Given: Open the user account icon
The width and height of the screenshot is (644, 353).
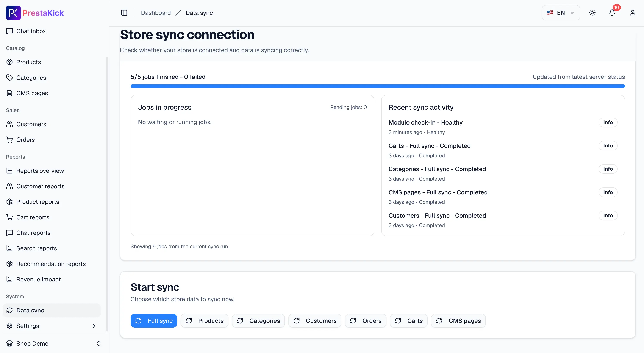Looking at the screenshot, I should 633,13.
